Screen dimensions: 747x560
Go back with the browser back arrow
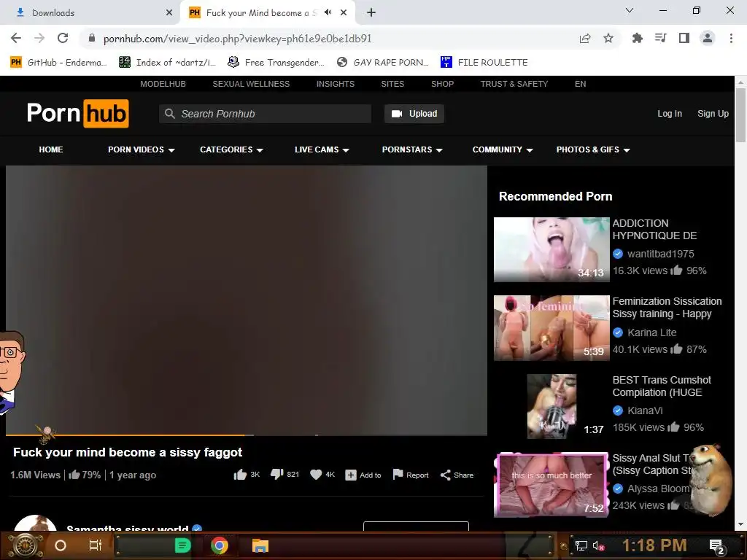(x=16, y=38)
